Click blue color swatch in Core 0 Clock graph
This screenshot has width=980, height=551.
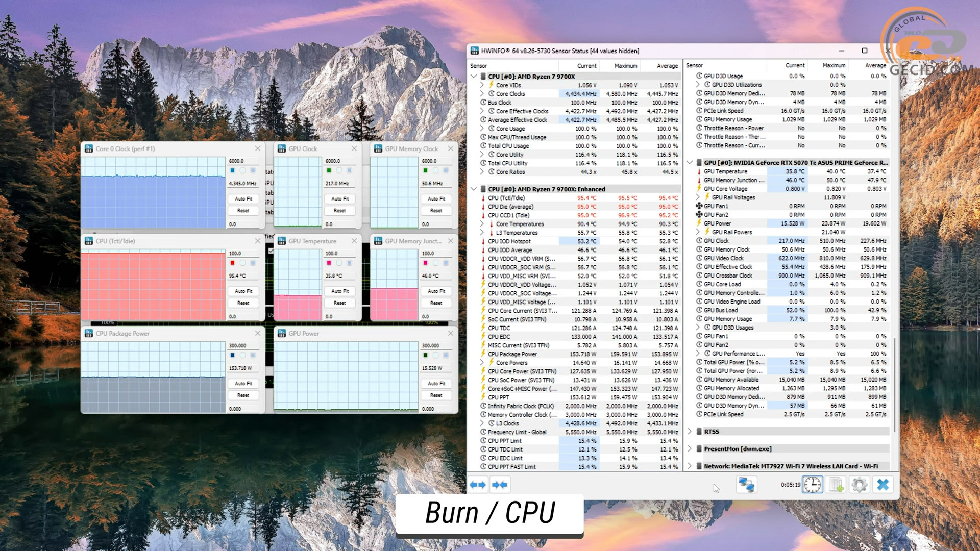[x=232, y=171]
